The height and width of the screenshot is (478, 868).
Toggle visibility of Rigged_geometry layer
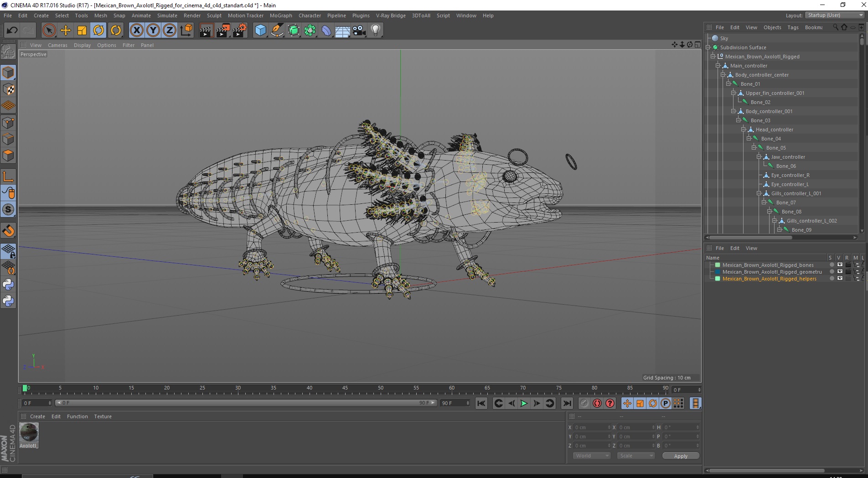pyautogui.click(x=840, y=272)
